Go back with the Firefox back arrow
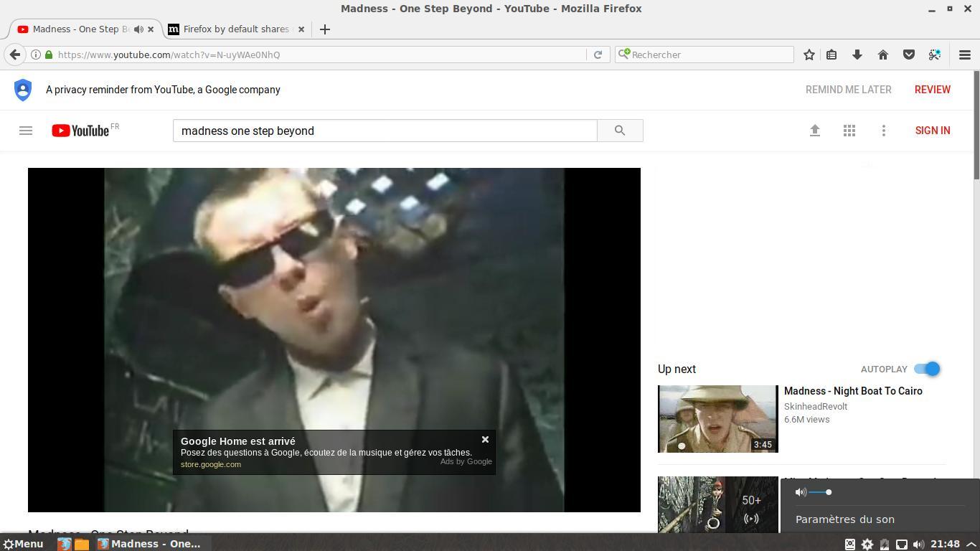 tap(15, 55)
